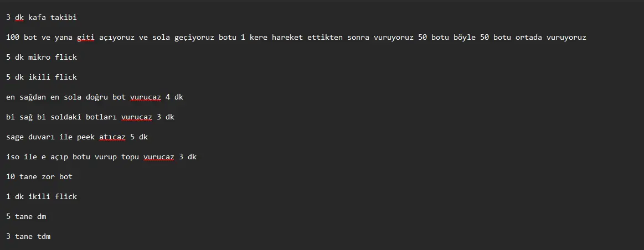Click the word 'hareket' in the long line

tap(287, 38)
